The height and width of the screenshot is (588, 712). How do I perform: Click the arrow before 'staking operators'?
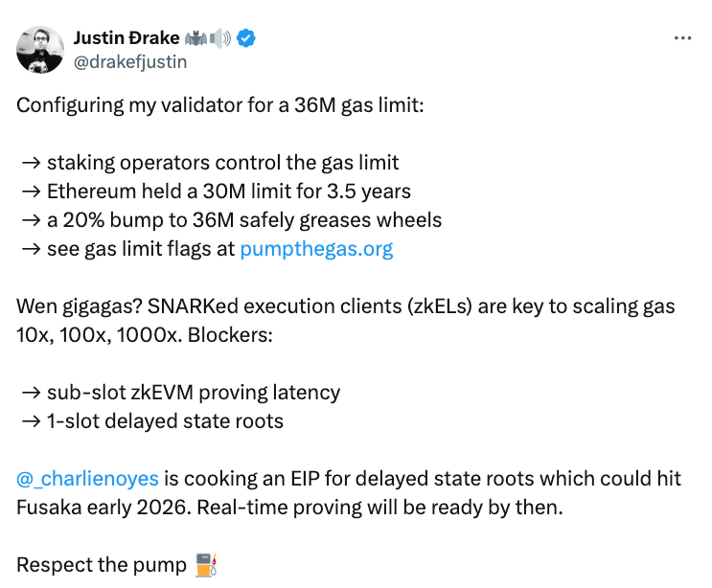point(32,163)
